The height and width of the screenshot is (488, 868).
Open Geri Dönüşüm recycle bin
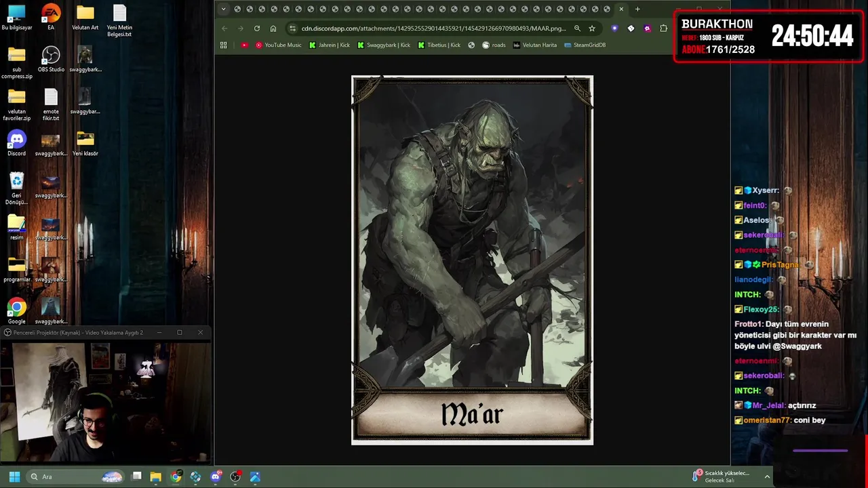coord(16,189)
